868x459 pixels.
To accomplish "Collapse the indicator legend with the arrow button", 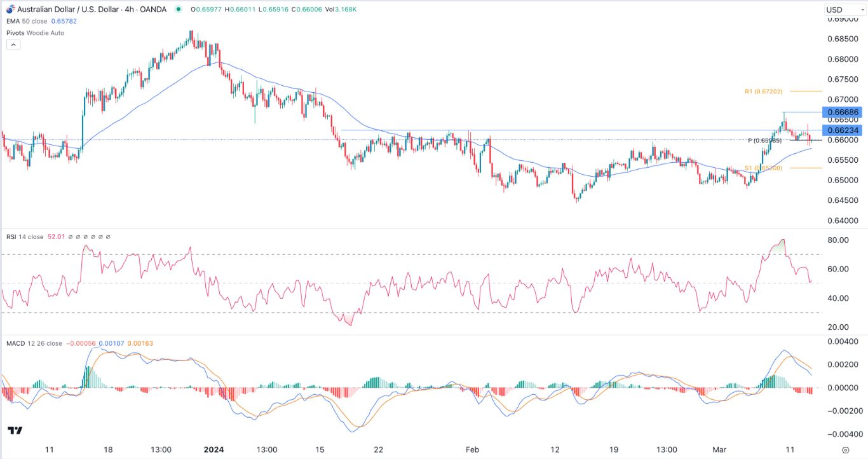I will coord(13,45).
